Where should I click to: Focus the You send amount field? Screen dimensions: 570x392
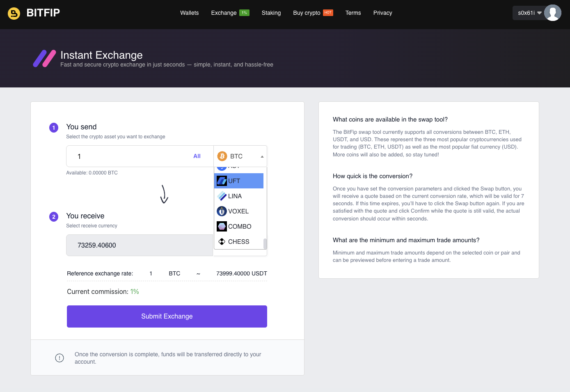127,156
